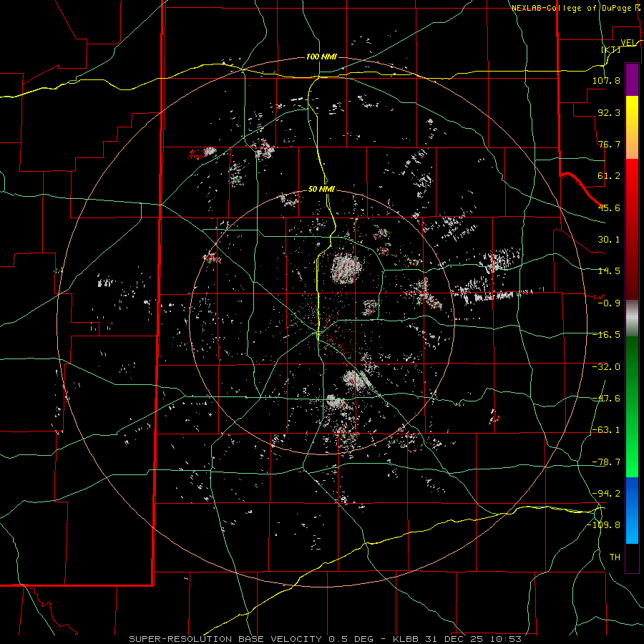This screenshot has height=644, width=644.
Task: Pick the dark TH segment of color bar
Action: tap(632, 557)
